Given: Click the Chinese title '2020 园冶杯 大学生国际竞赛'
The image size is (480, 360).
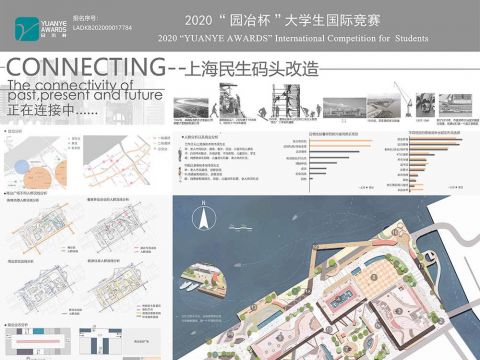Looking at the screenshot, I should pos(283,21).
